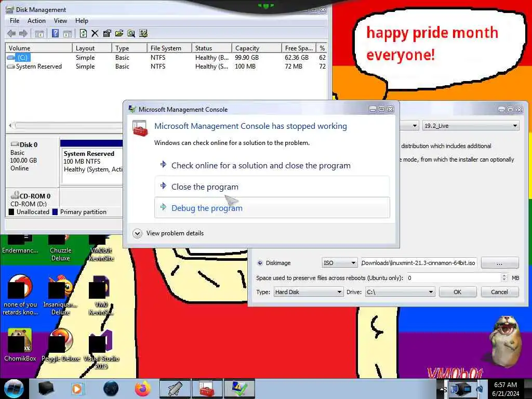This screenshot has width=532, height=399.
Task: Click Cancel in the UNetbootin window
Action: 499,292
